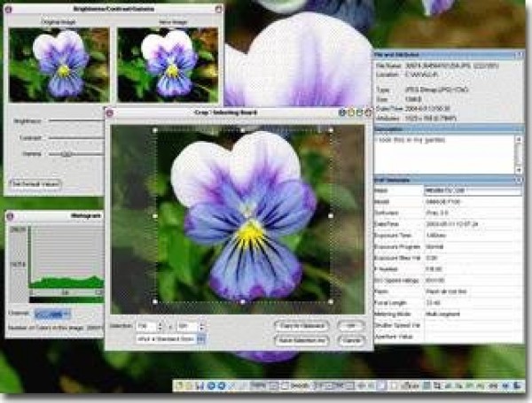Viewport: 532px width, 403px height.
Task: Decrease the selection height stepper in Crop dialog
Action: pos(201,329)
